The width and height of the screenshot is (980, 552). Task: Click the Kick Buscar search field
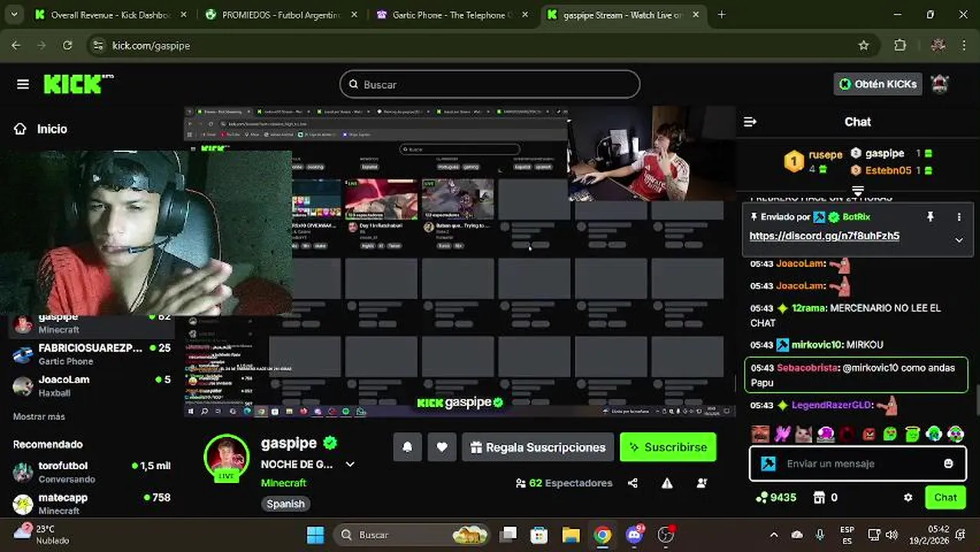click(x=490, y=84)
